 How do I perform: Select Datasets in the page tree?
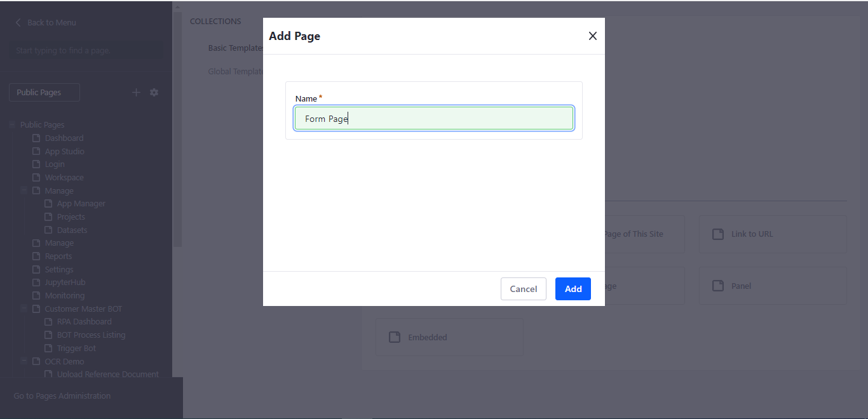72,230
